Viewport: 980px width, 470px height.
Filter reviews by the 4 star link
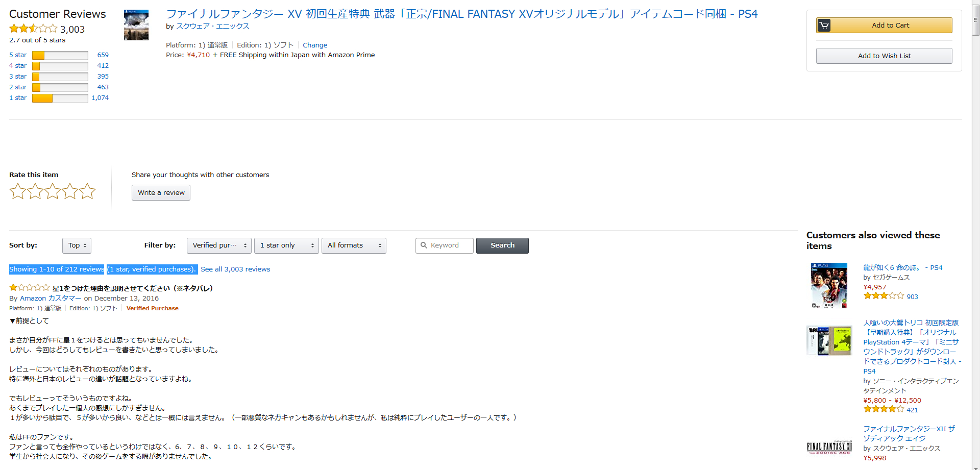click(x=18, y=65)
